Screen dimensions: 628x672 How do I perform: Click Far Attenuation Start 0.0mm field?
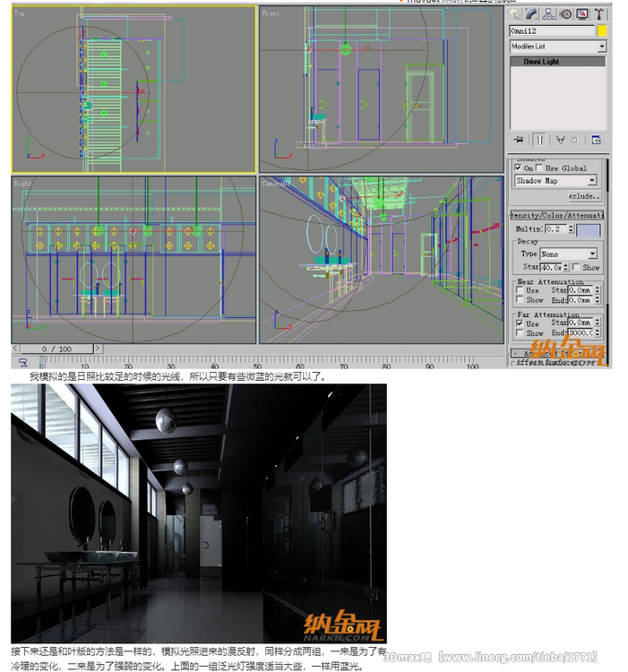pos(581,323)
